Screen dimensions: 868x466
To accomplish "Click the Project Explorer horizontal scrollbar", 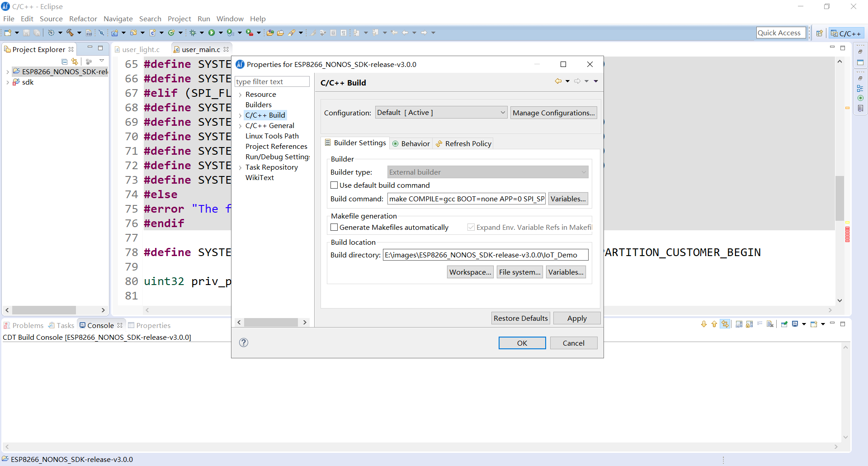I will (55, 310).
